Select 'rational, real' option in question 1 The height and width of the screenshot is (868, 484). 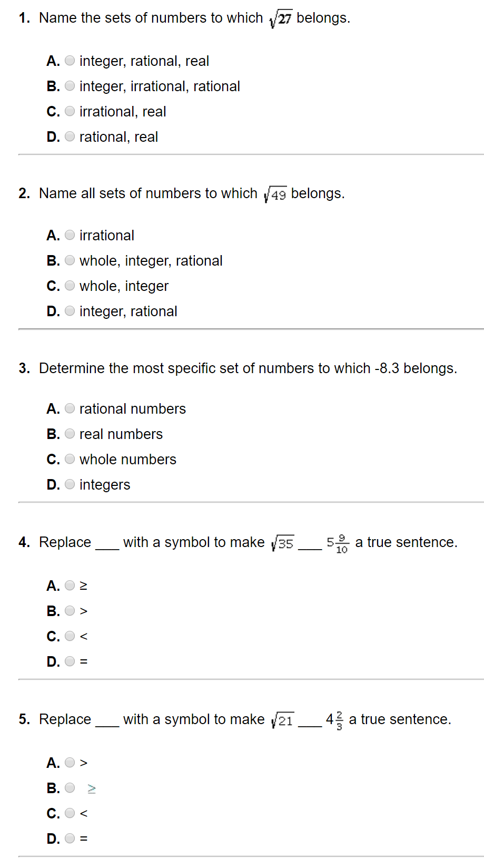pyautogui.click(x=70, y=136)
